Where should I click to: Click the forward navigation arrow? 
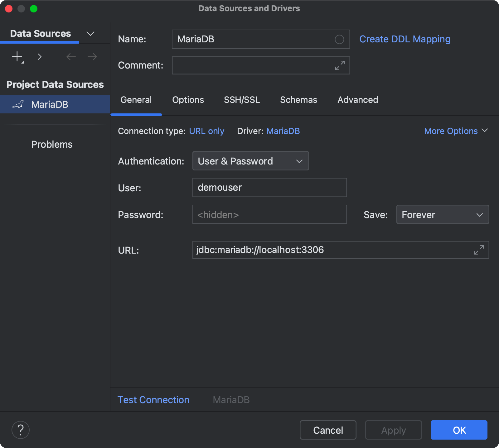[91, 57]
